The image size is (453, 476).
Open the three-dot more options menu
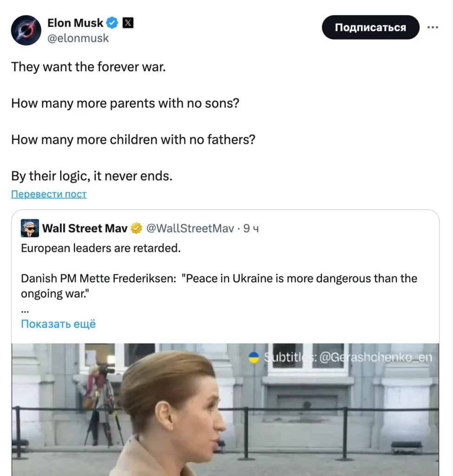coord(433,27)
